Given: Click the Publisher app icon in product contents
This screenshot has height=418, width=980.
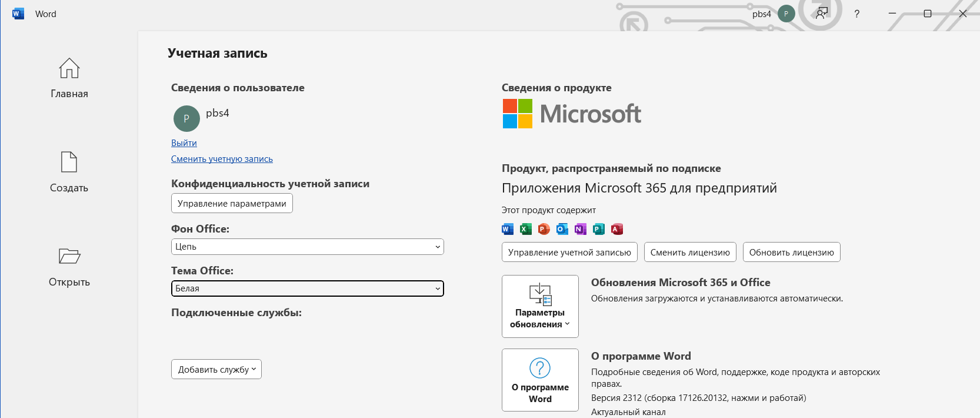Looking at the screenshot, I should (x=599, y=229).
